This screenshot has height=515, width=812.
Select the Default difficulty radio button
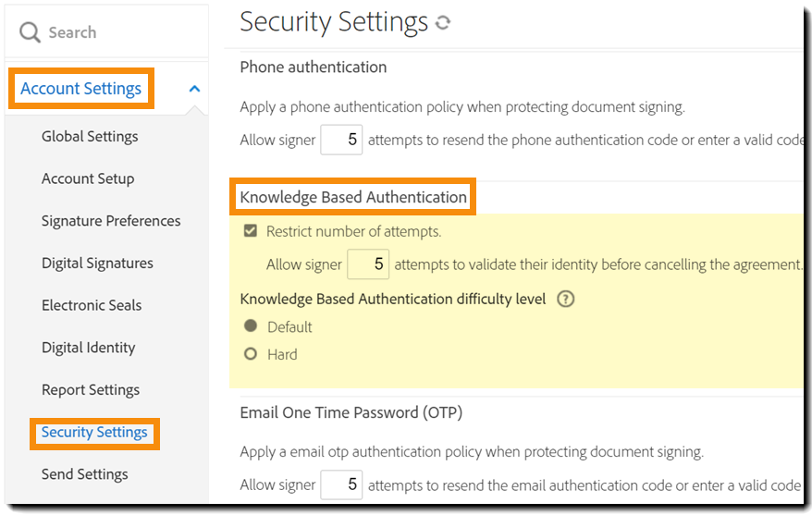(x=250, y=326)
